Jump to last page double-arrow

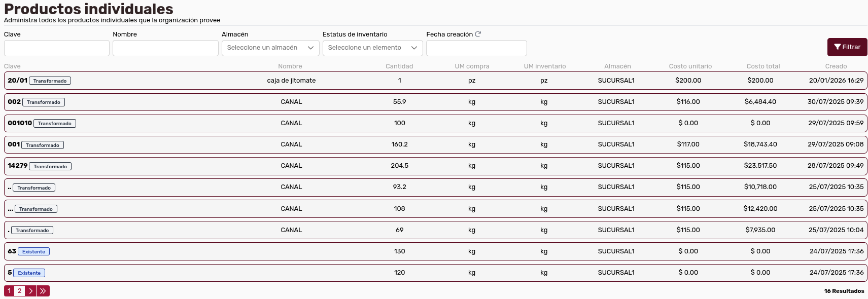[x=43, y=291]
